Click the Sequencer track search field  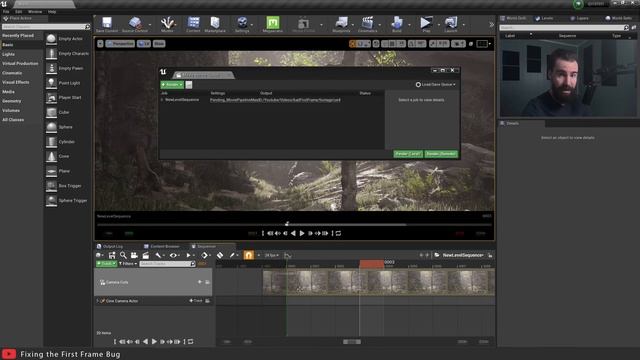[167, 264]
